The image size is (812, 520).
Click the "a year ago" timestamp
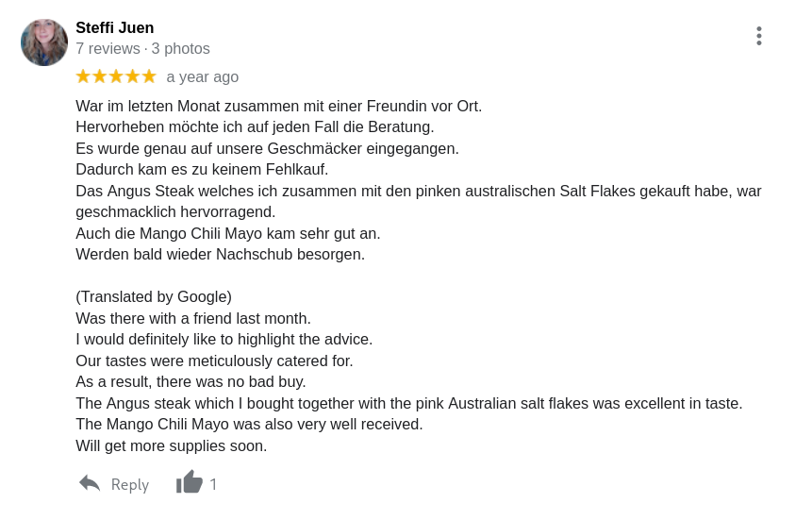click(203, 76)
